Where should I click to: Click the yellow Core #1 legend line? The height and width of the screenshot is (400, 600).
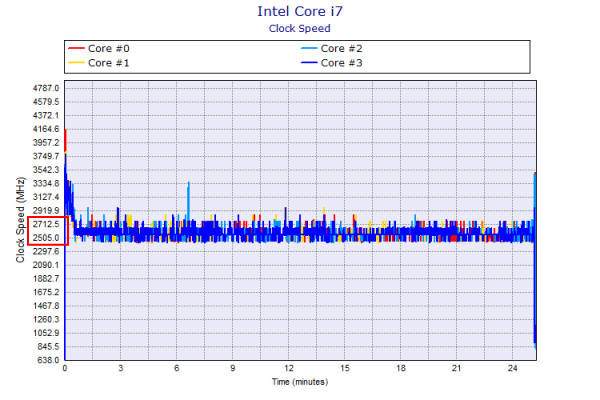coord(76,63)
